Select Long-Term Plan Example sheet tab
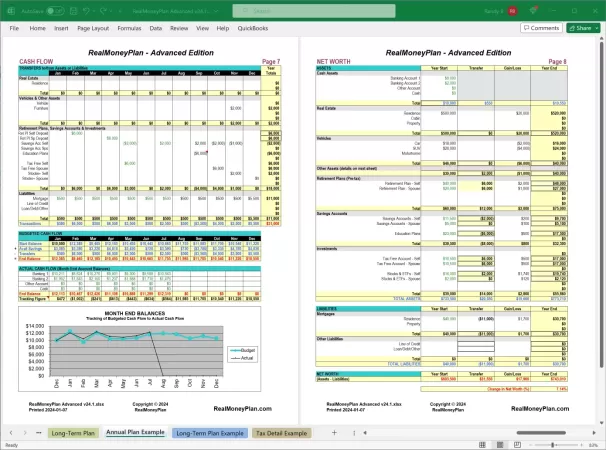Screen dimensions: 606x450 (x=210, y=432)
